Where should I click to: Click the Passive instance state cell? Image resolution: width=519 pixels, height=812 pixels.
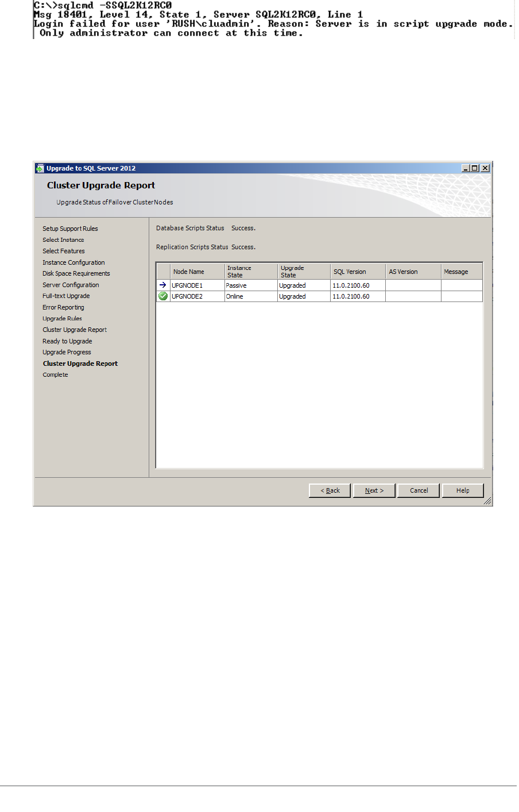pyautogui.click(x=251, y=285)
